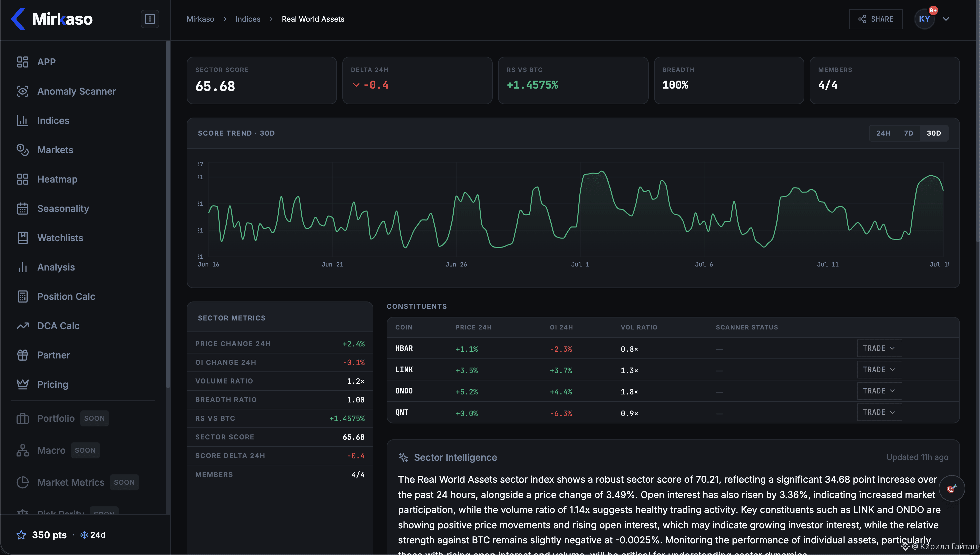This screenshot has width=980, height=555.
Task: Switch score trend to 7D
Action: tap(908, 133)
